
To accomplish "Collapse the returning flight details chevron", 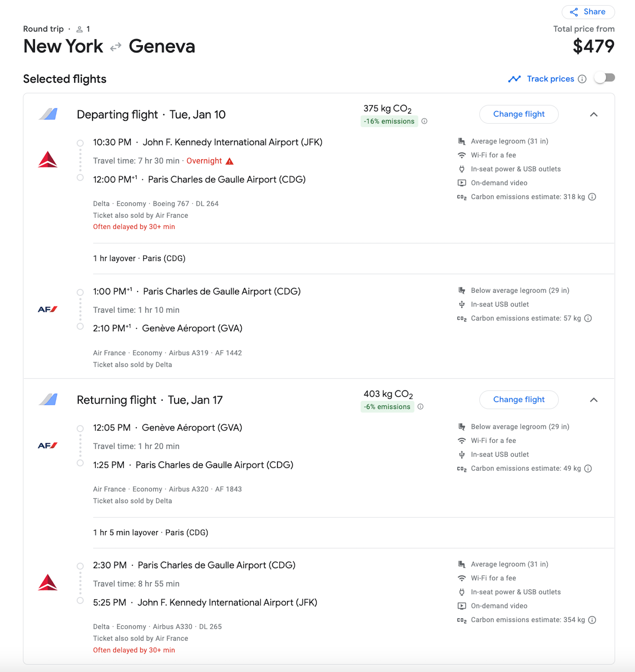I will coord(594,400).
